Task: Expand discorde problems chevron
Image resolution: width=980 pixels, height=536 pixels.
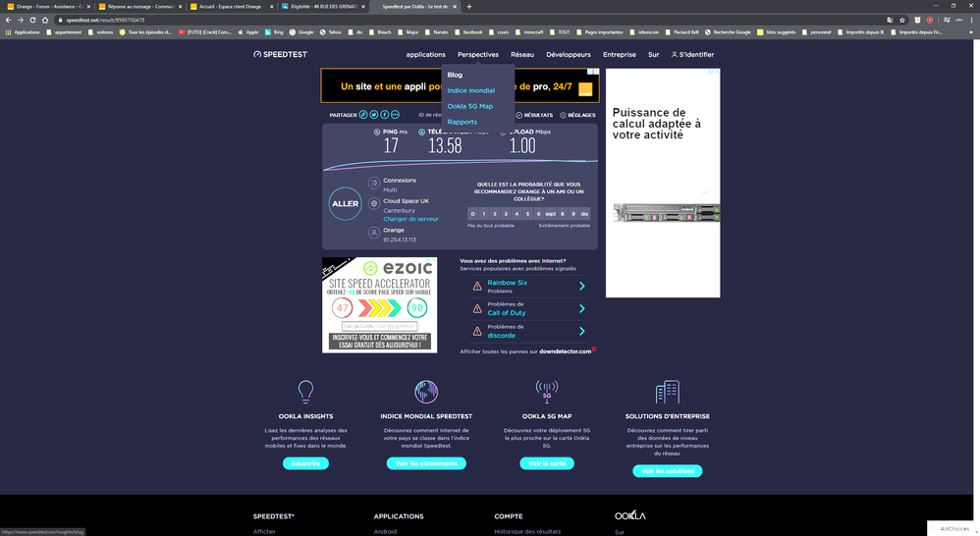Action: 582,331
